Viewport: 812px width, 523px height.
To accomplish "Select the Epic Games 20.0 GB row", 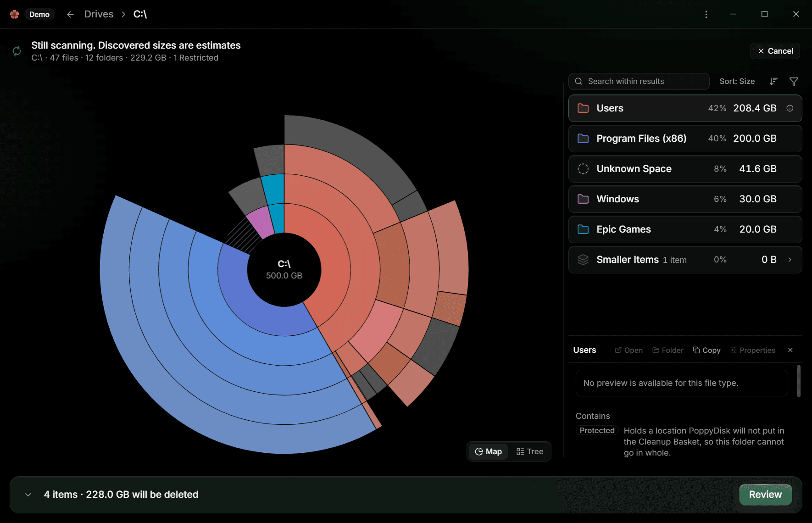I will point(685,229).
